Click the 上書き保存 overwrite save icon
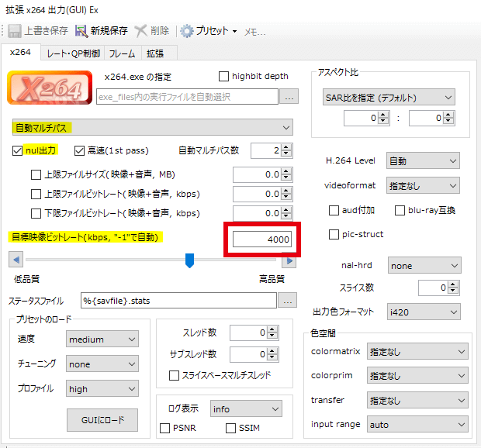481x448 pixels. click(15, 31)
